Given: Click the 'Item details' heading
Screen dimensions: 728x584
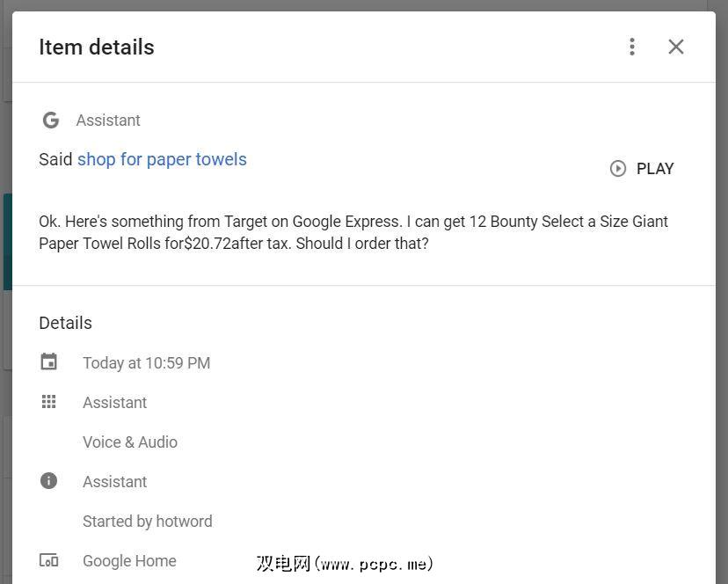Looking at the screenshot, I should pos(97,47).
